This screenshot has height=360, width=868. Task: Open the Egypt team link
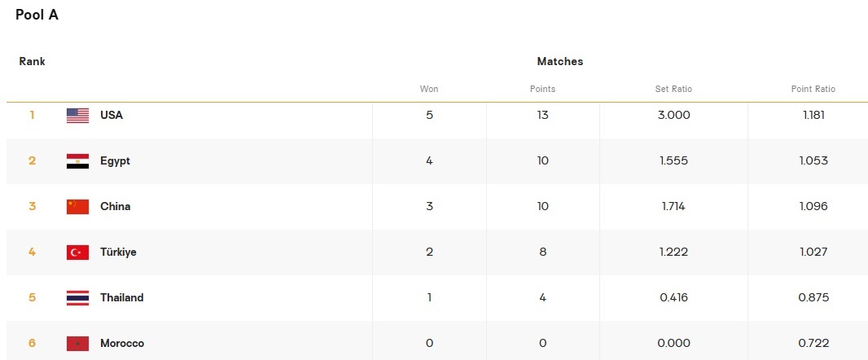115,161
